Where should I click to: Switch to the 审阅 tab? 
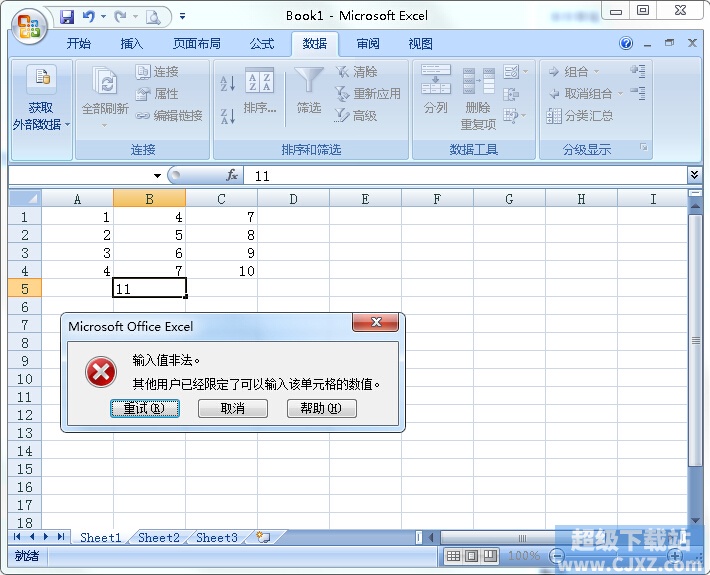pos(368,43)
